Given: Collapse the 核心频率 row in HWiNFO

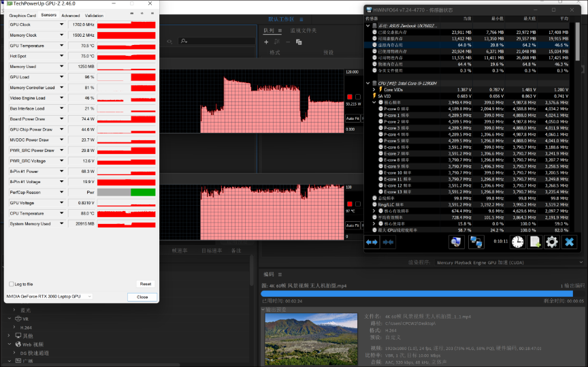Looking at the screenshot, I should (374, 102).
